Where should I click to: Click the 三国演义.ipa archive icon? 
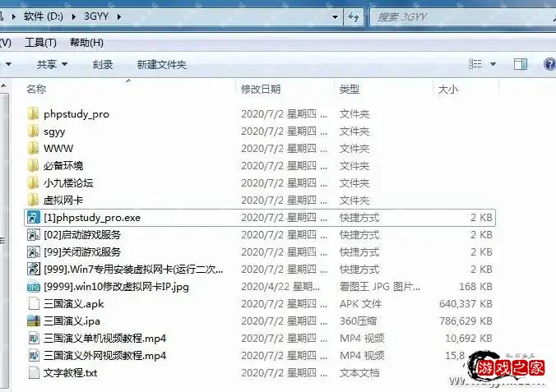(x=33, y=321)
